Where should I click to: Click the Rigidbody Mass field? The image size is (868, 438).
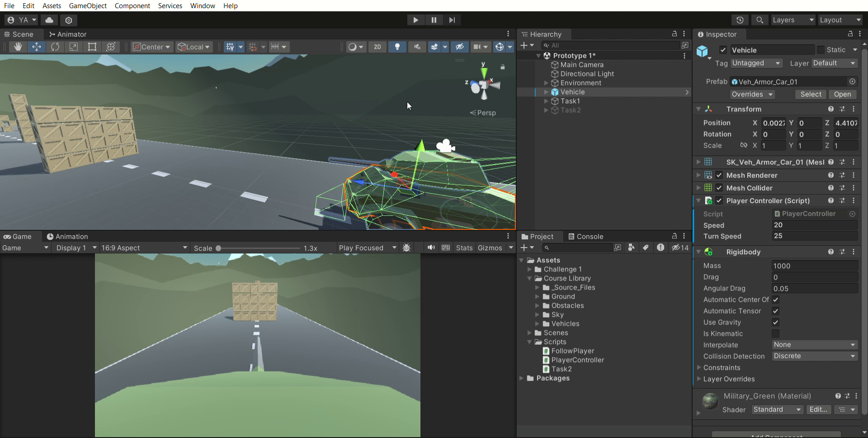(x=814, y=266)
